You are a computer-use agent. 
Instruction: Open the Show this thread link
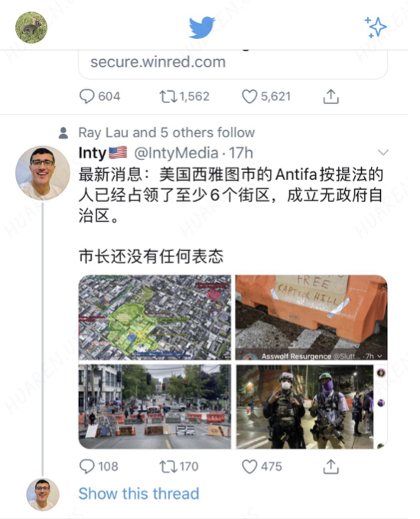[x=139, y=494]
